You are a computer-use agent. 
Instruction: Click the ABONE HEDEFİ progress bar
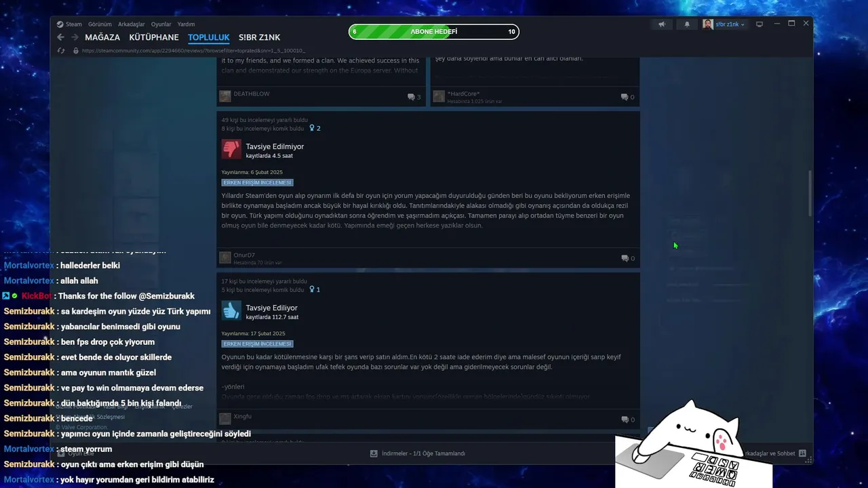[x=434, y=32]
